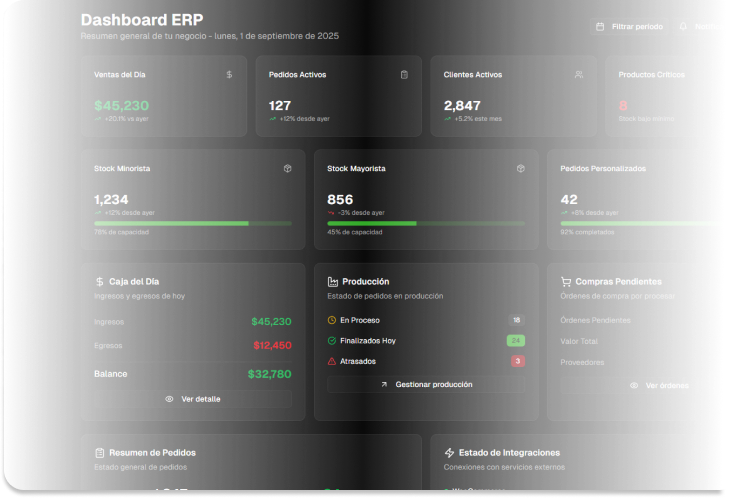Open the notifications bell
Screen dimensions: 743x498
[683, 27]
